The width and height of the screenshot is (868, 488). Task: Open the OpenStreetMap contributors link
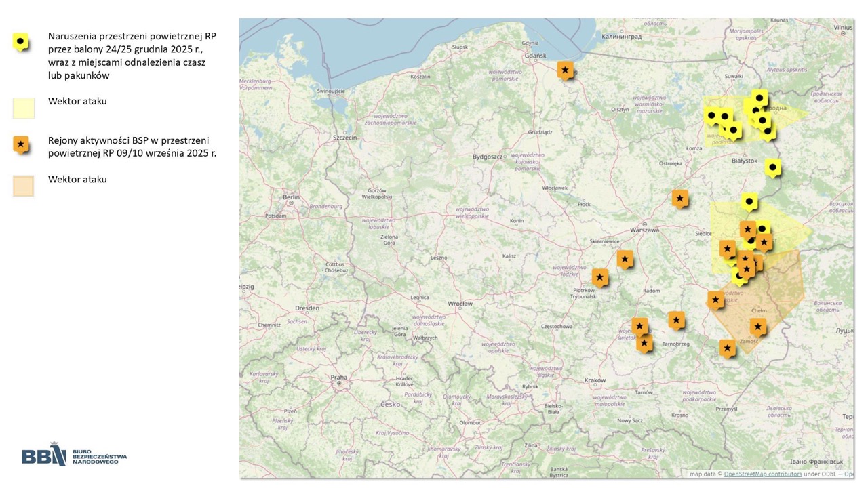[x=762, y=474]
